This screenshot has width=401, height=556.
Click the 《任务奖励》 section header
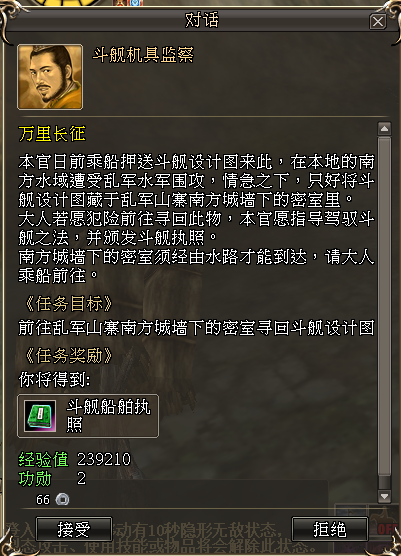click(68, 356)
